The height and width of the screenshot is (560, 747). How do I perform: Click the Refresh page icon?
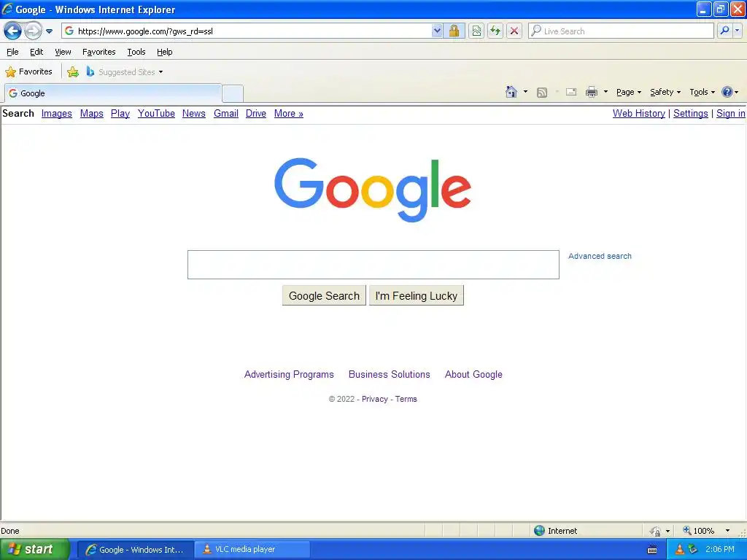click(x=495, y=31)
